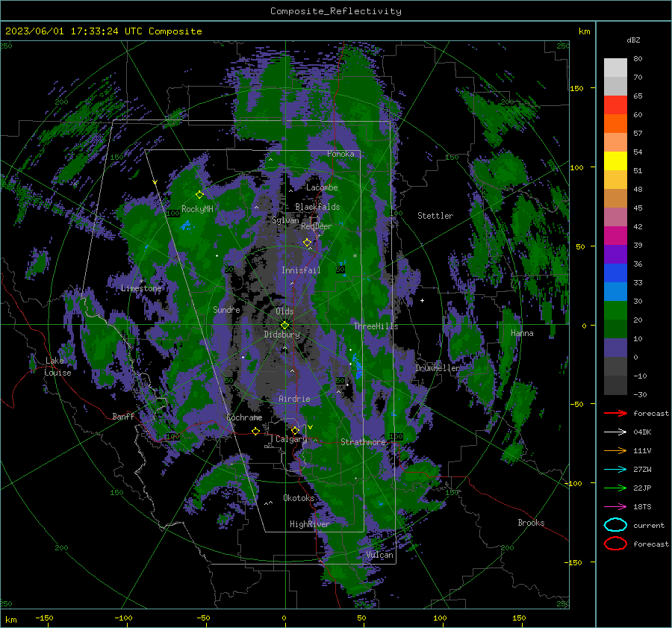Click the 100 tick on bottom axis
672x628 pixels.
pyautogui.click(x=440, y=618)
